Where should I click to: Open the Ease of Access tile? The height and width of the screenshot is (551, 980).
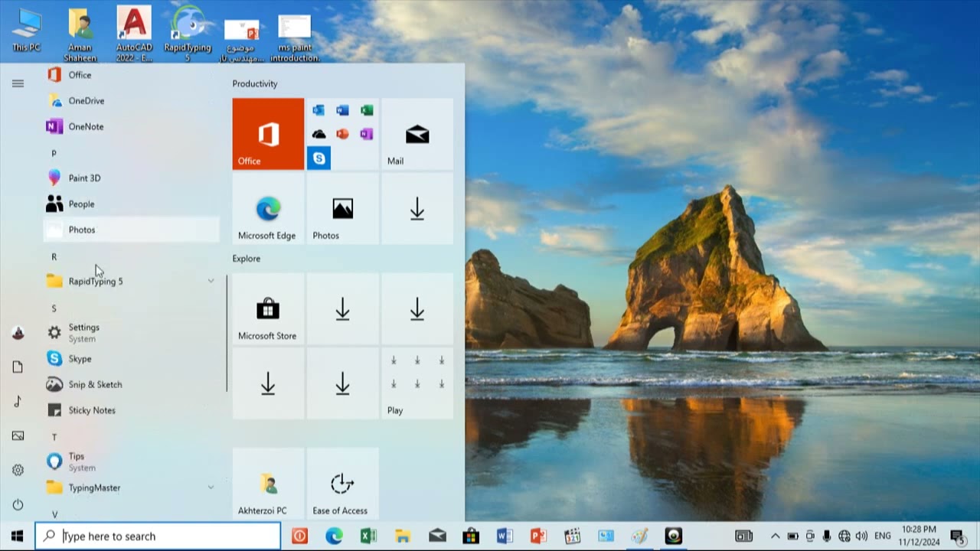tap(342, 484)
